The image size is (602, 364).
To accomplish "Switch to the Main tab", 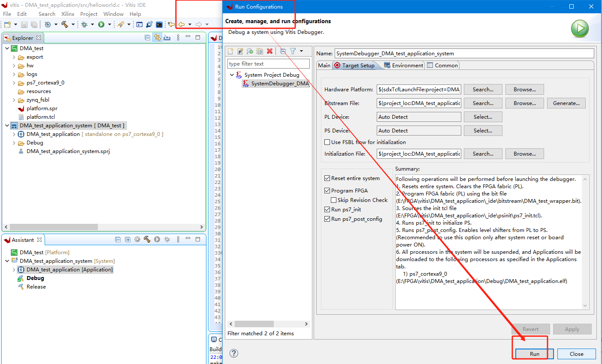I will pos(324,65).
